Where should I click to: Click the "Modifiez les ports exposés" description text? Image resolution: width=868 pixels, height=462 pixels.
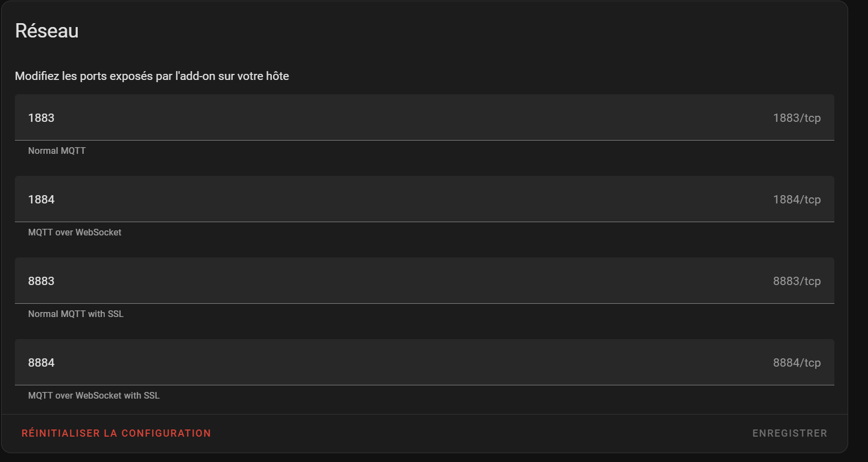click(x=152, y=76)
